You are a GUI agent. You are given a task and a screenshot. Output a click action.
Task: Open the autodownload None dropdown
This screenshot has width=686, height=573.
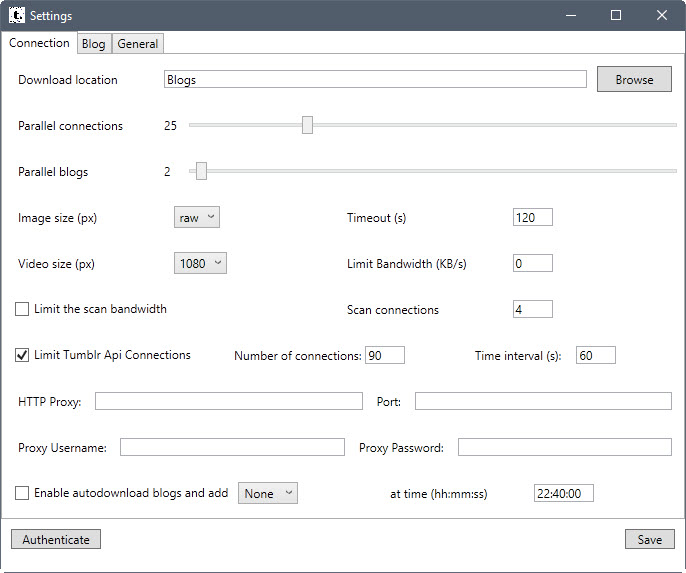[268, 493]
